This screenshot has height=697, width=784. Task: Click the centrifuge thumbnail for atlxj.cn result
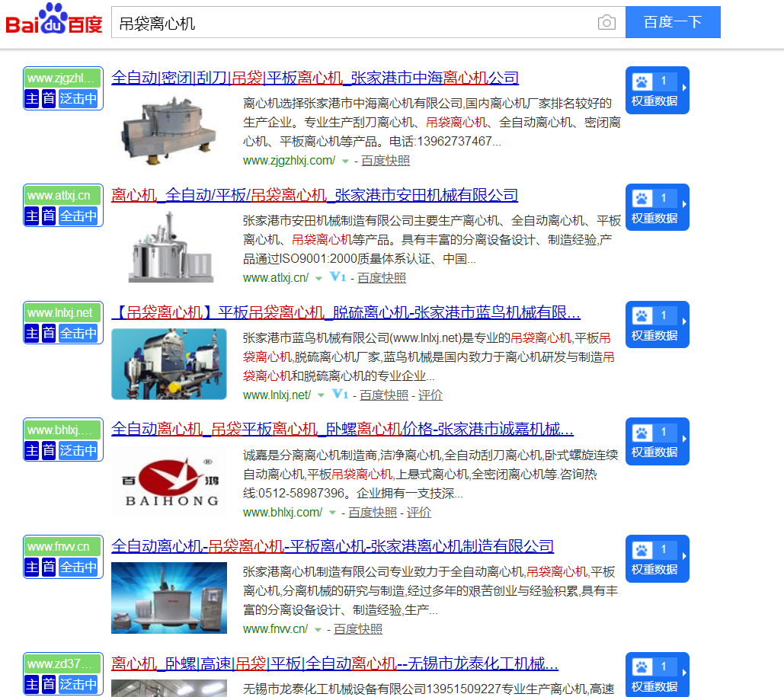click(x=171, y=248)
